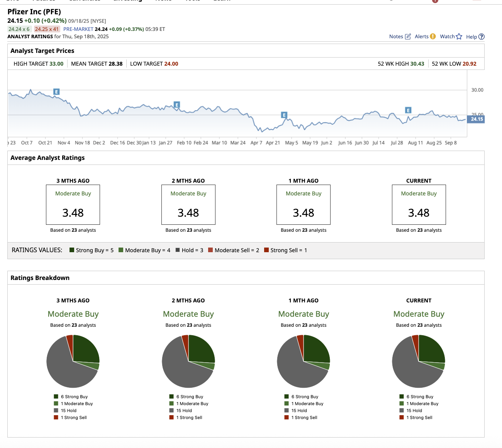Click Strong Buy swatch in Ratings Values bar
502x448 pixels.
click(72, 250)
